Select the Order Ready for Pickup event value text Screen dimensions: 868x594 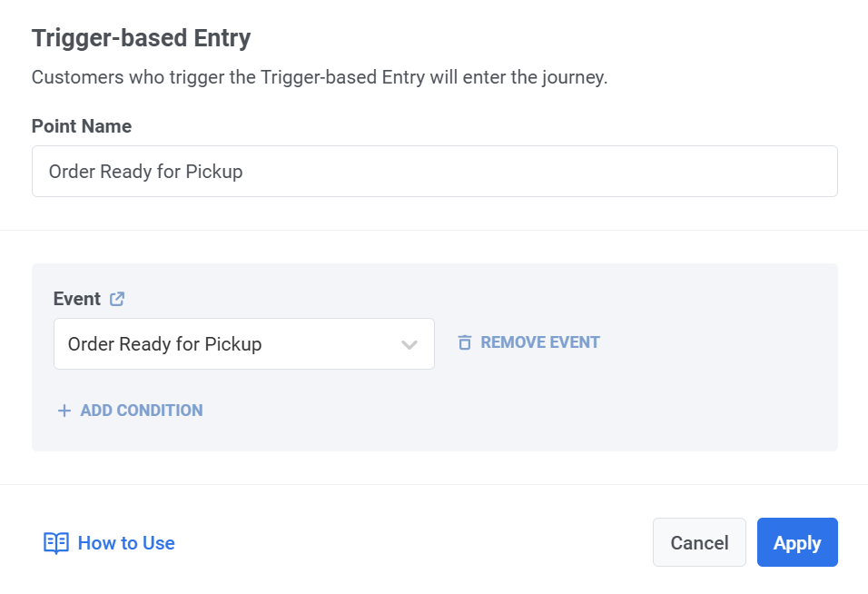[165, 344]
